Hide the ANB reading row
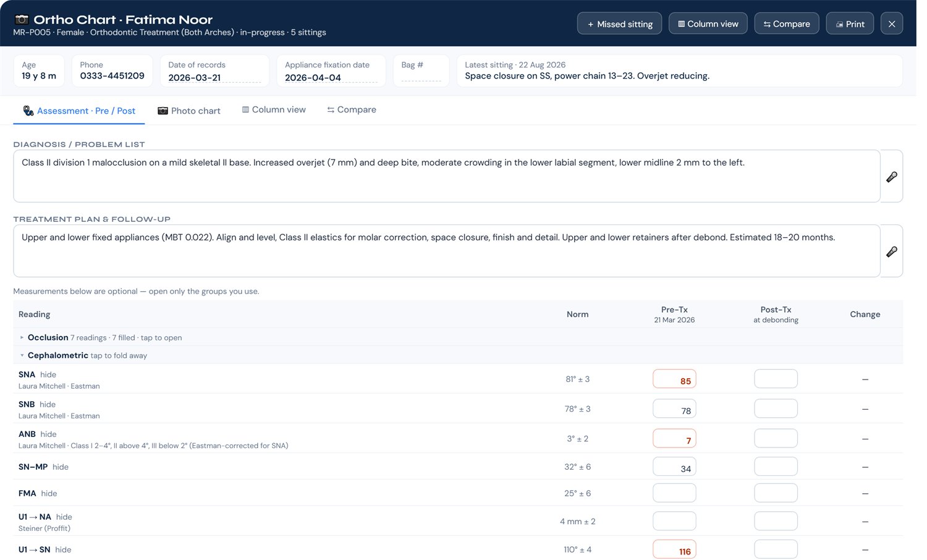 [x=48, y=434]
